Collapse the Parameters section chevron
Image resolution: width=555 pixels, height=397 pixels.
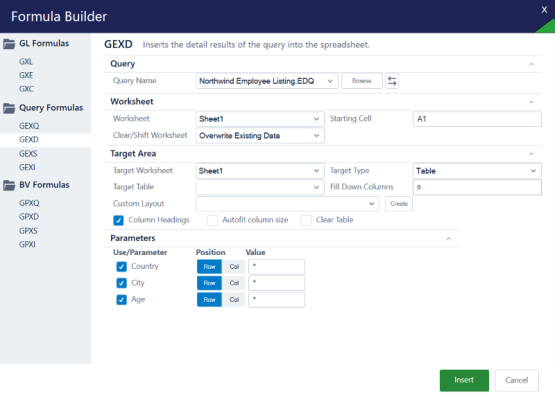(448, 239)
